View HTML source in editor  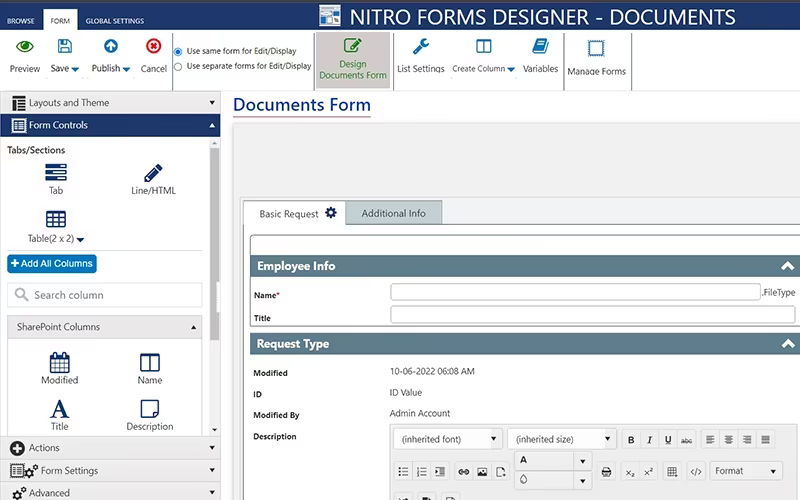[x=695, y=472]
